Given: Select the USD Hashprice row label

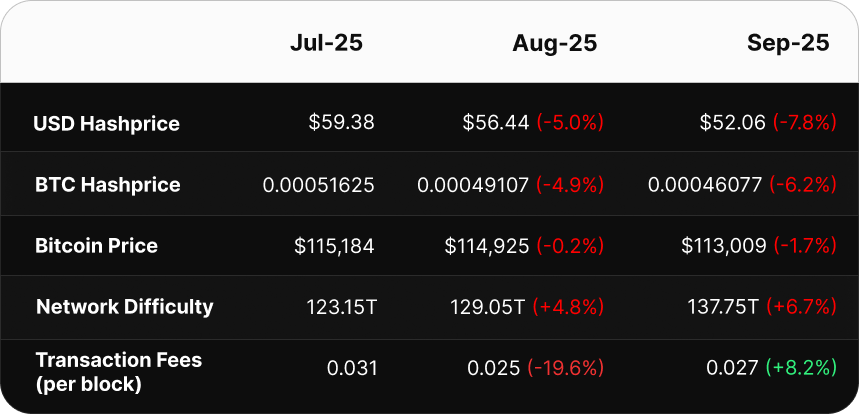Looking at the screenshot, I should point(106,124).
